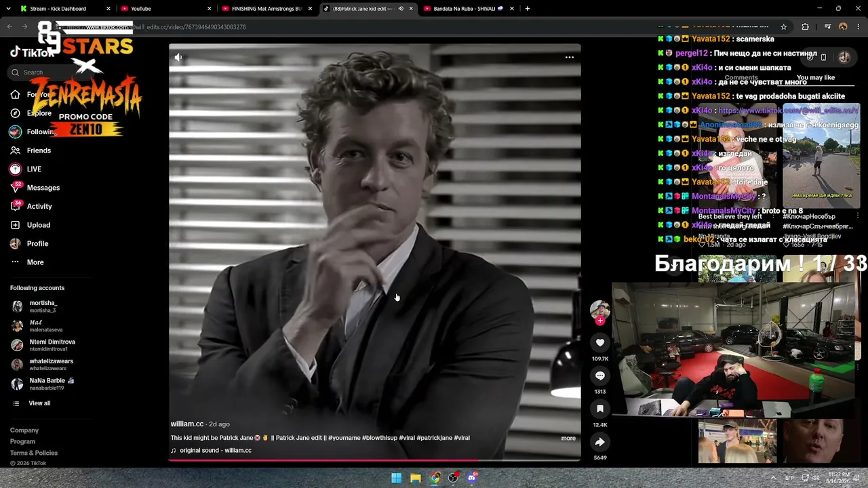Open the Program footer link

pos(22,442)
